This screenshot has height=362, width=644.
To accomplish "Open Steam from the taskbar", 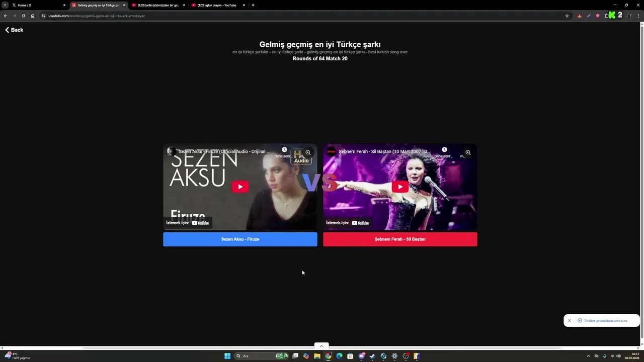I will [372, 356].
